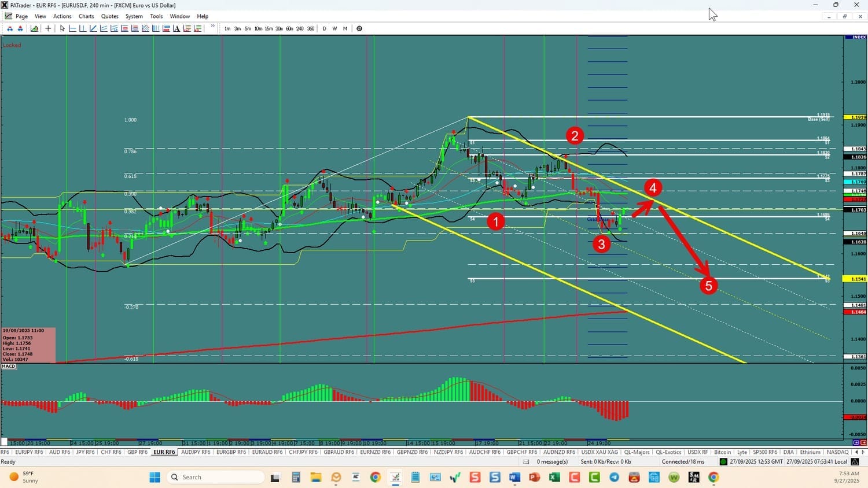Open the clock icon in timeframe toolbar
The width and height of the screenshot is (868, 488).
(359, 28)
